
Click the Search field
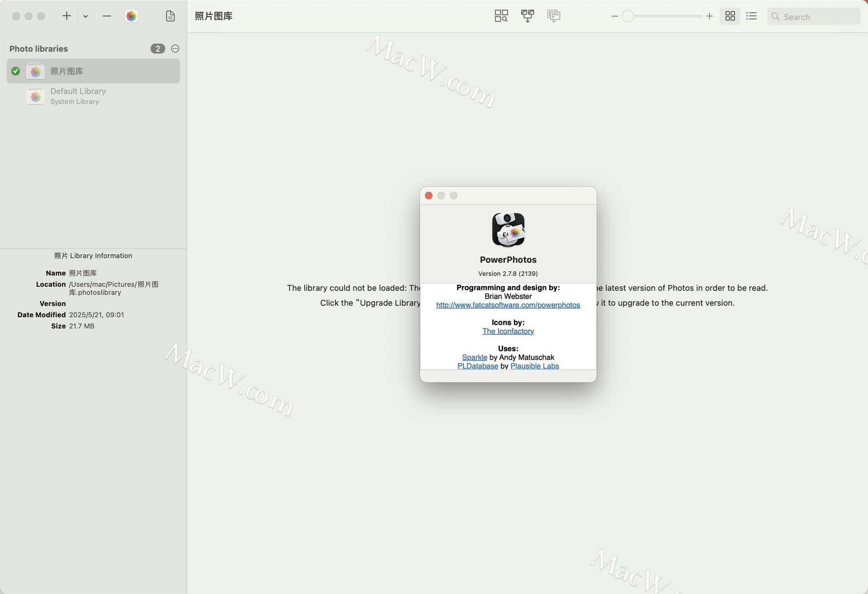coord(814,16)
